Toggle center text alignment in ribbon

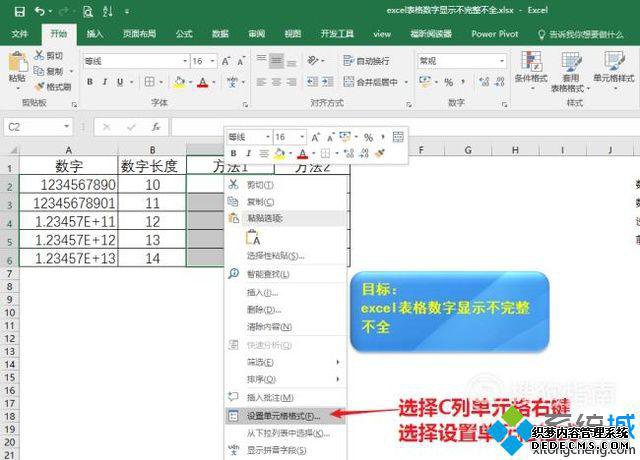coord(276,82)
